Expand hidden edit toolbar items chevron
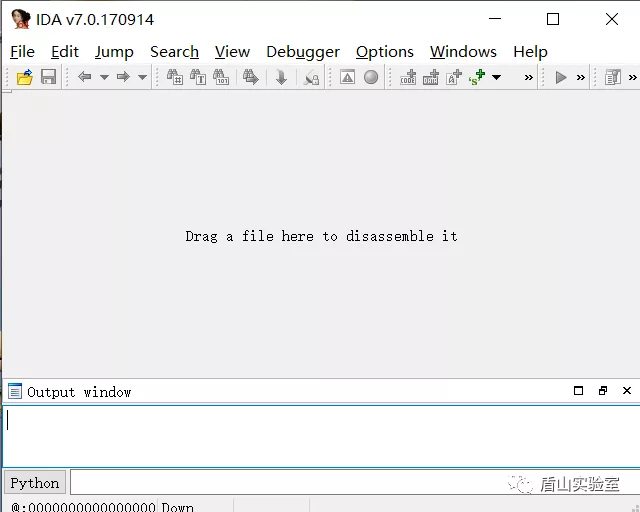This screenshot has height=512, width=640. click(x=529, y=77)
